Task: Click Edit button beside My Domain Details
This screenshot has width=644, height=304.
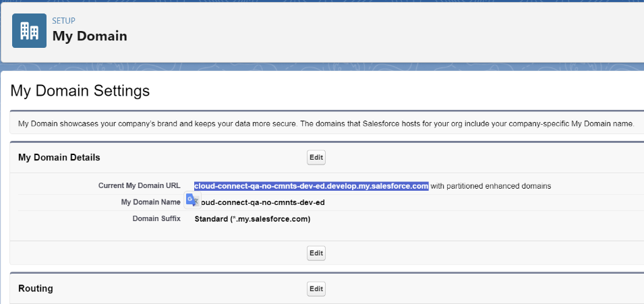Action: (316, 157)
